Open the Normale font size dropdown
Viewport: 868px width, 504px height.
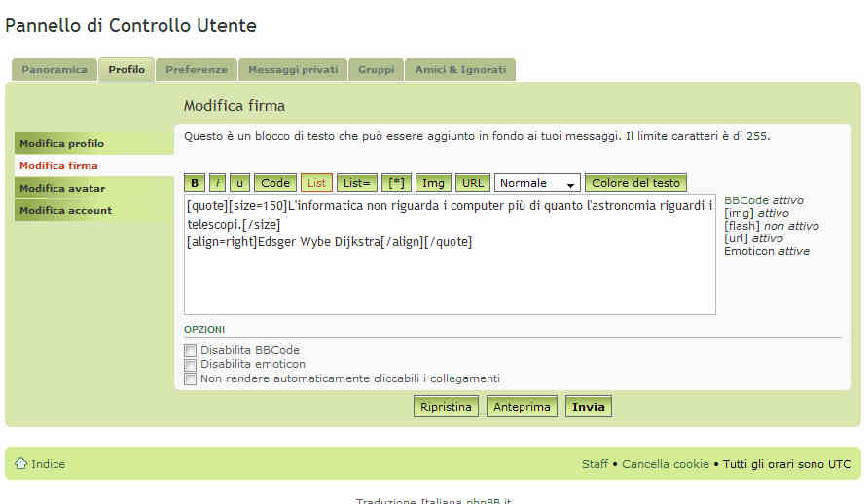[x=537, y=183]
